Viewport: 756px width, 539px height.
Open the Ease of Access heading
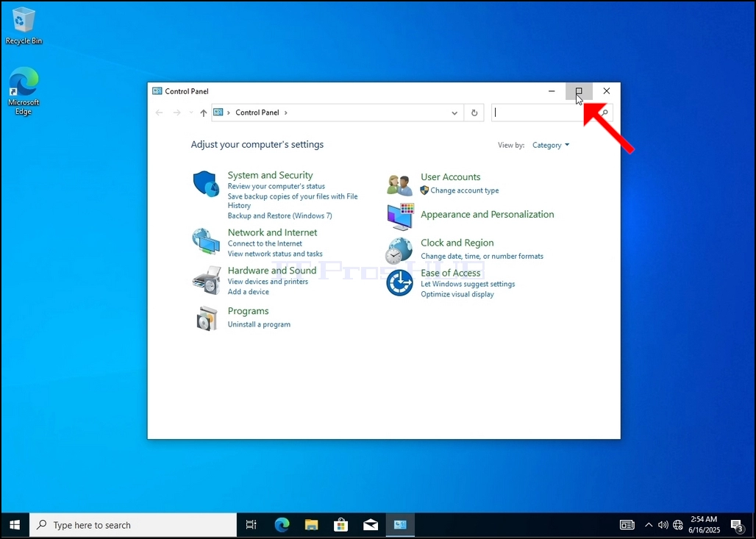point(450,273)
